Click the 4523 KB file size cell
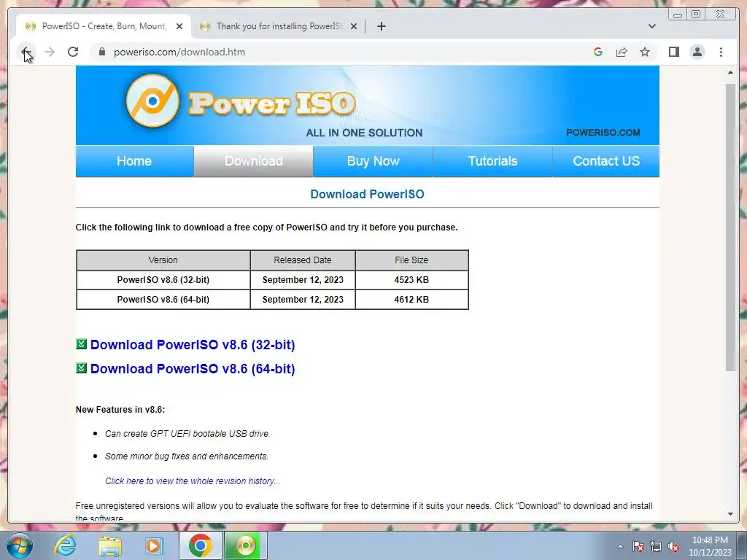The width and height of the screenshot is (747, 560). tap(411, 280)
